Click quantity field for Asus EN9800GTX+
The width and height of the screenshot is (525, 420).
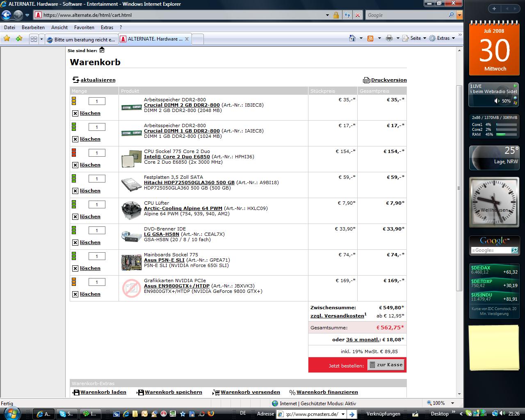pos(97,282)
